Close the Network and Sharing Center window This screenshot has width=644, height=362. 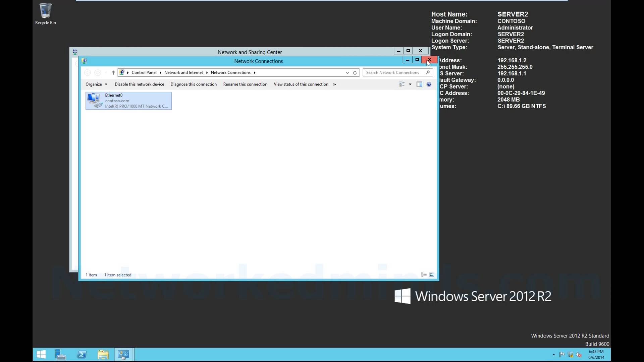pos(421,51)
